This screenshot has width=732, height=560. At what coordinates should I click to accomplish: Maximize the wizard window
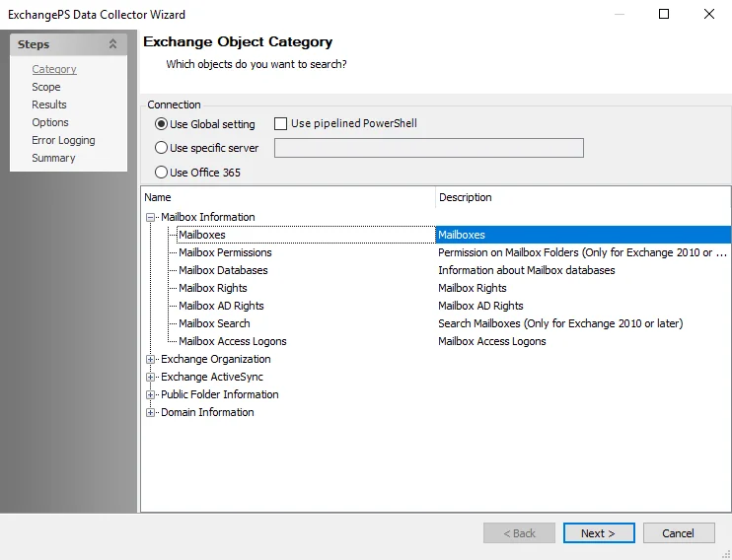(x=663, y=14)
